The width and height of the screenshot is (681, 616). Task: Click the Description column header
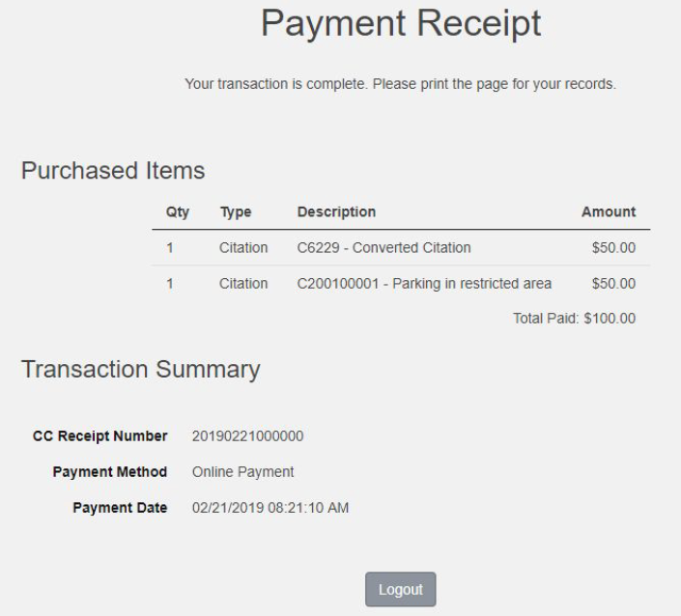[336, 211]
